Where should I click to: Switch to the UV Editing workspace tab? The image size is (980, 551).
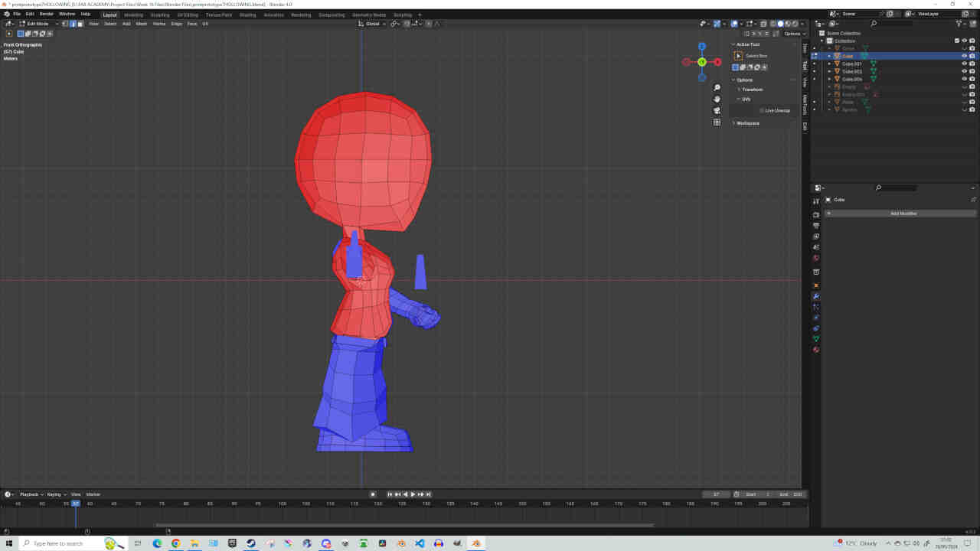pos(187,15)
